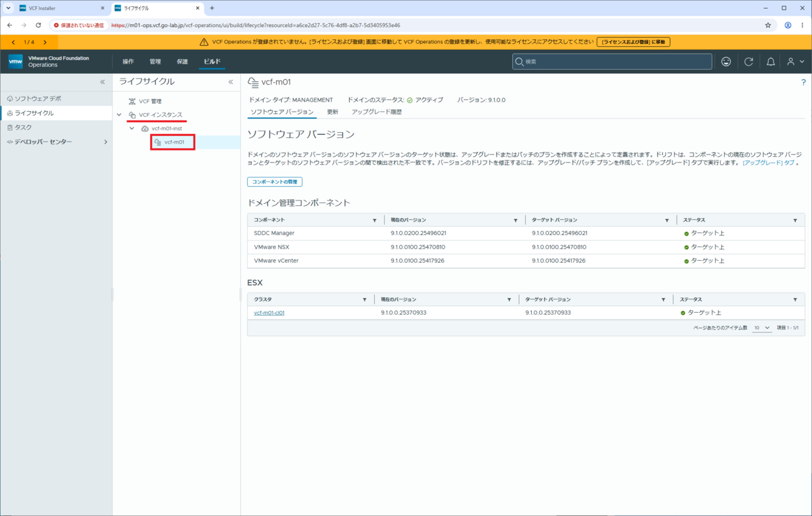Follow the [アップグレード] タブ link
Screen dimensions: 812x516
point(769,163)
